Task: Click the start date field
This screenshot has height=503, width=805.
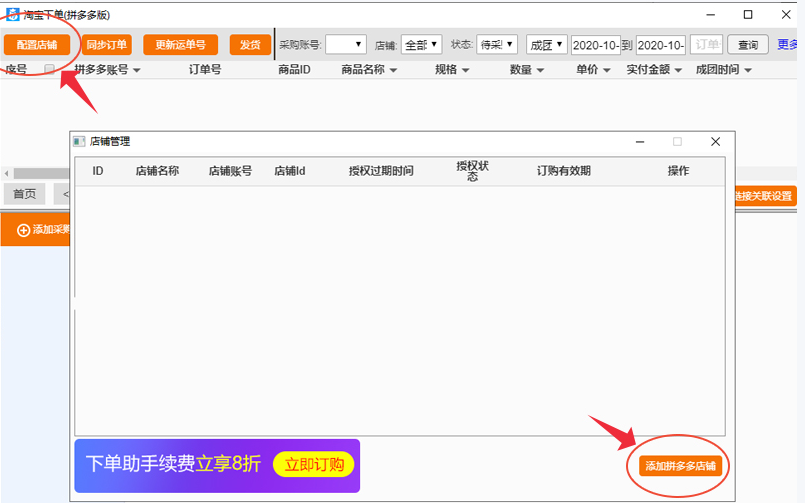Action: pyautogui.click(x=596, y=45)
